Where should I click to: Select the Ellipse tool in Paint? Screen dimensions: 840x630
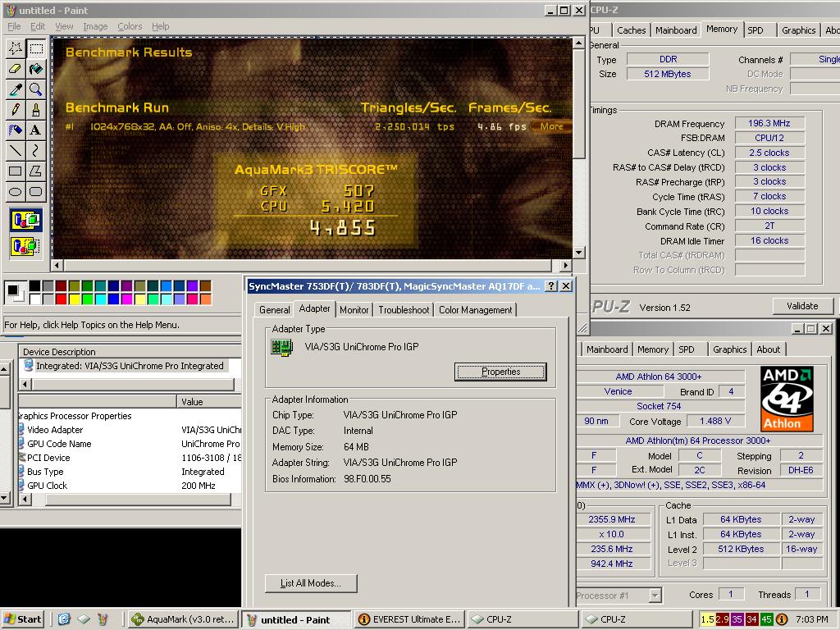click(x=15, y=191)
